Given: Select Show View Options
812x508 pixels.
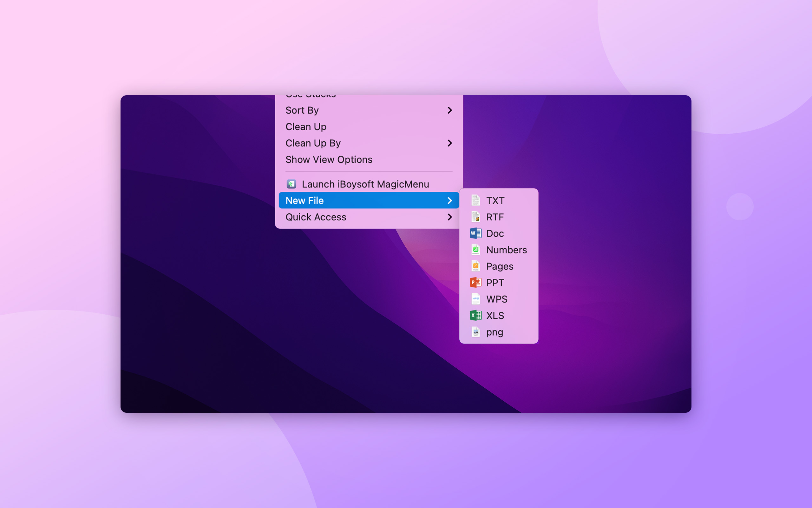Looking at the screenshot, I should point(369,160).
